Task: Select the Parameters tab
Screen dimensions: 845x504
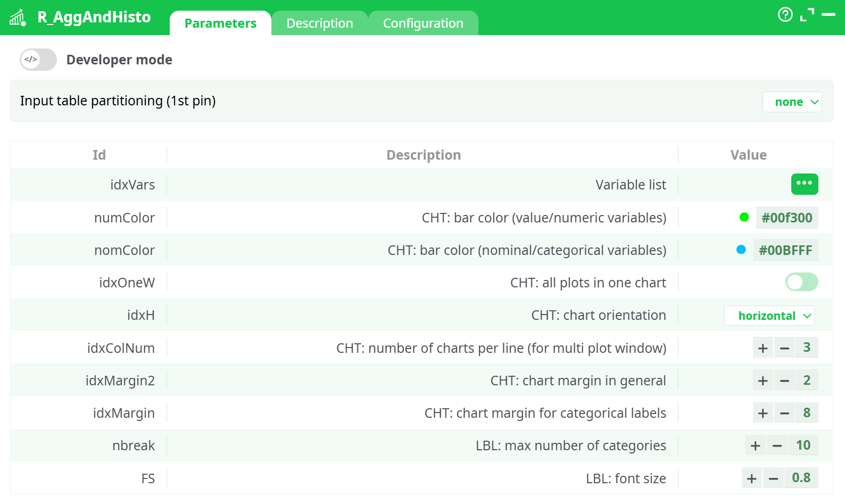Action: tap(220, 23)
